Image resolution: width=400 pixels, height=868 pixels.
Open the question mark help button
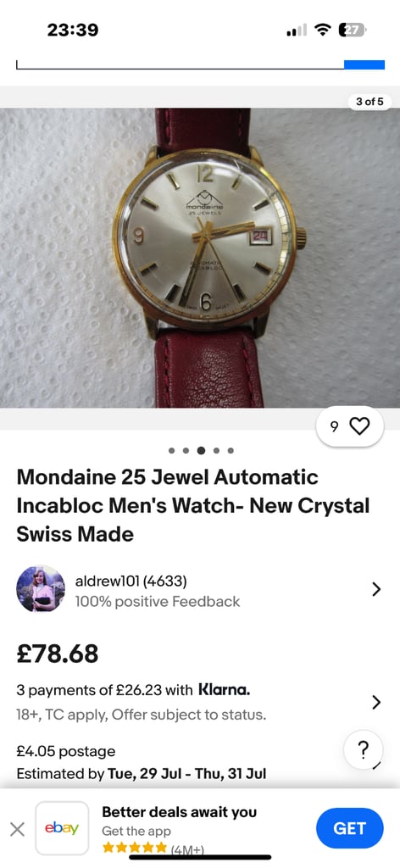[x=363, y=750]
